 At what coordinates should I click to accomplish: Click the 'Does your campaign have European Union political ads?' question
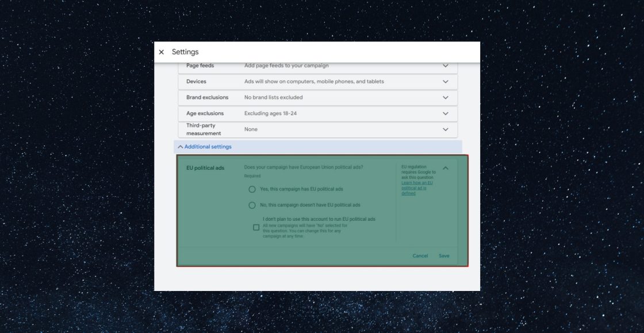(x=304, y=167)
